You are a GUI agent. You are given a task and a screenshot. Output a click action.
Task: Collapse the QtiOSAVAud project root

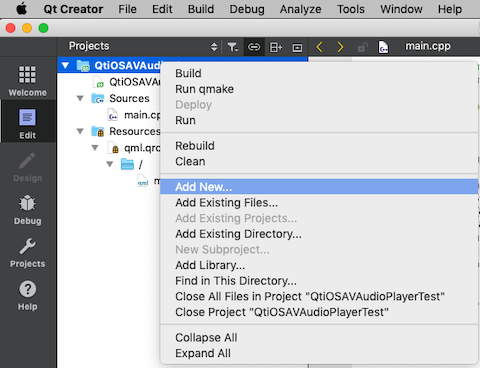[65, 65]
